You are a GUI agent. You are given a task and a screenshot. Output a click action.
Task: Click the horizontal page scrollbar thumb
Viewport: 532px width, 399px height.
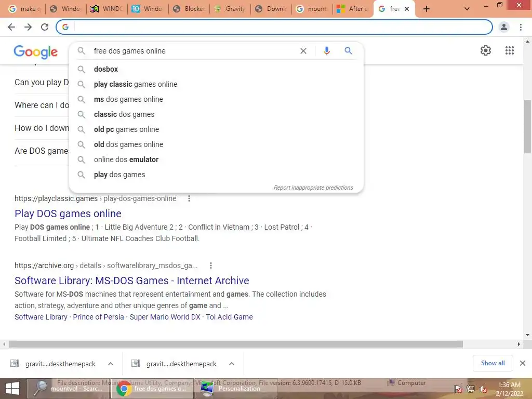[x=236, y=344]
